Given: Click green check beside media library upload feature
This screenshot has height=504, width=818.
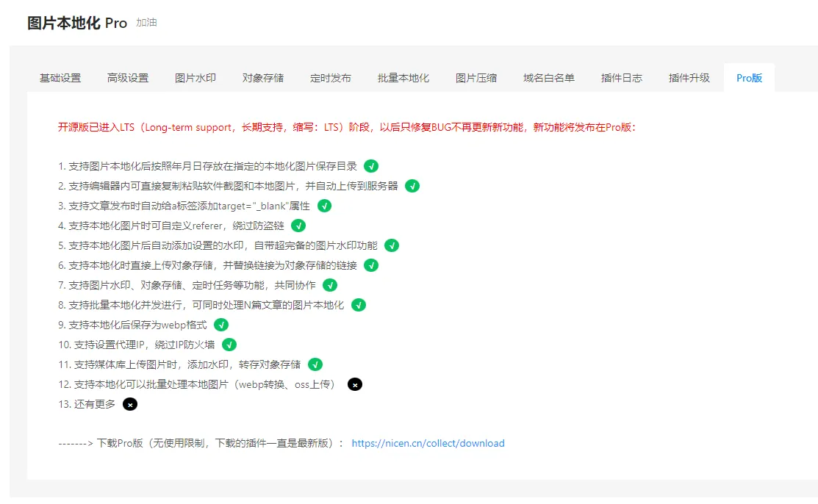Looking at the screenshot, I should coord(315,364).
